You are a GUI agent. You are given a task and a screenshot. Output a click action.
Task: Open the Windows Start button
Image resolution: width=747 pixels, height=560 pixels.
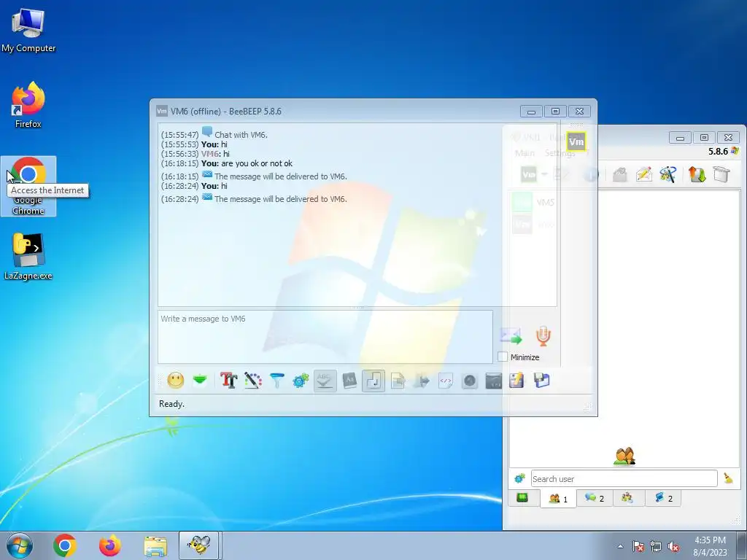point(19,545)
